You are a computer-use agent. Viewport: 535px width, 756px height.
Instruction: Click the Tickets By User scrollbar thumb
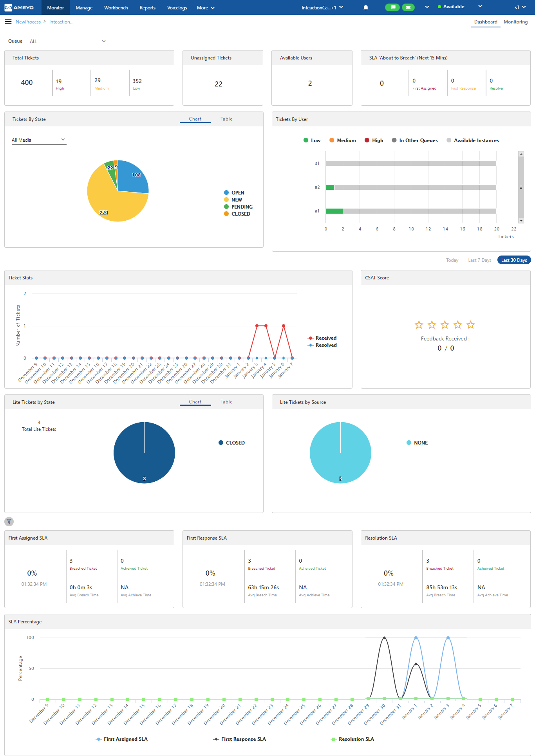[x=521, y=187]
